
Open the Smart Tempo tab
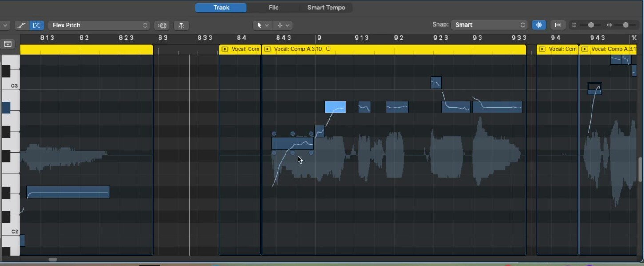click(x=326, y=8)
